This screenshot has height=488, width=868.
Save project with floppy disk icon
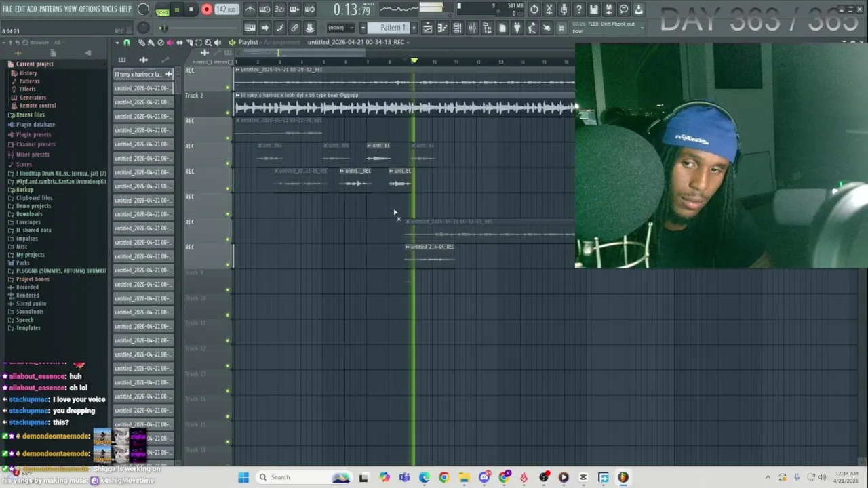click(x=594, y=9)
